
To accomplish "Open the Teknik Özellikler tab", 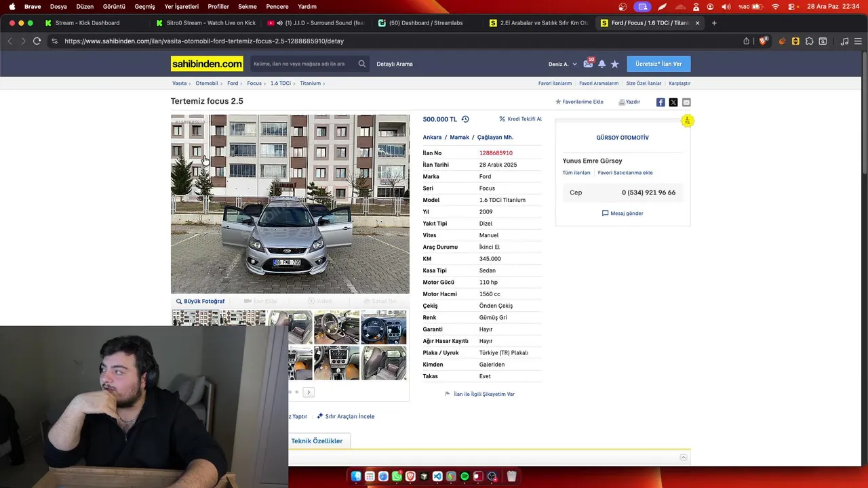I will pos(317,441).
